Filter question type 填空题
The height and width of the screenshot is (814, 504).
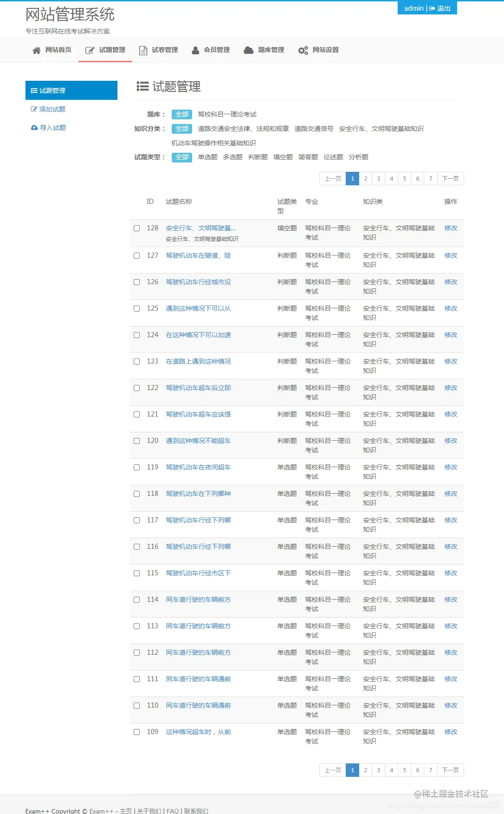pos(283,157)
